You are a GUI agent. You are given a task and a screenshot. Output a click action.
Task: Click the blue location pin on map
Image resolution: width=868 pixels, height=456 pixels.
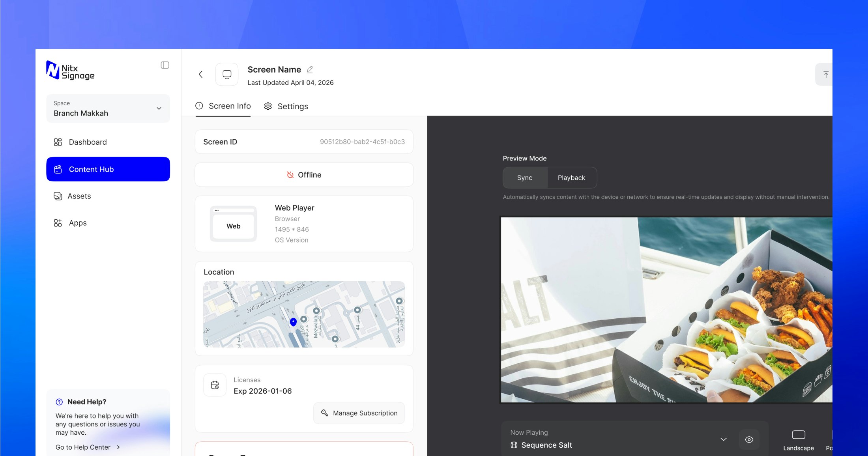click(x=293, y=322)
